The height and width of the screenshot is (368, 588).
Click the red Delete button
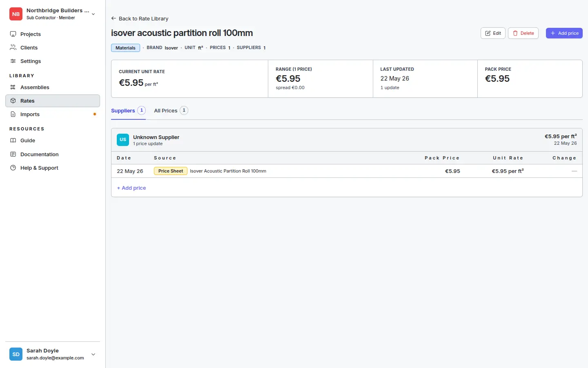[523, 33]
